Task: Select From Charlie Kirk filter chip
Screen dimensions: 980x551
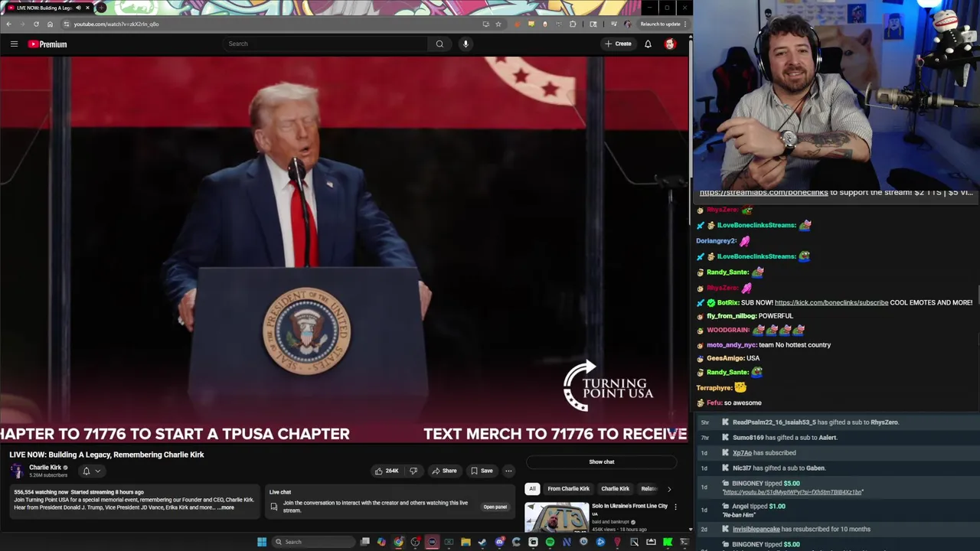Action: pos(568,489)
